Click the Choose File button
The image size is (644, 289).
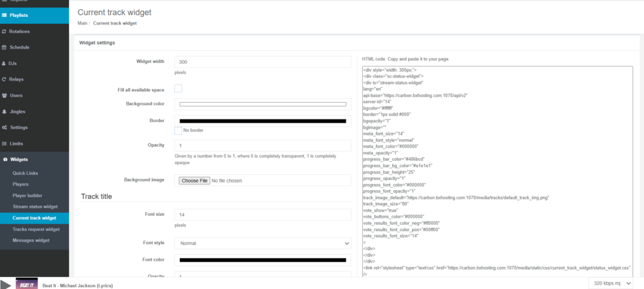tap(194, 181)
